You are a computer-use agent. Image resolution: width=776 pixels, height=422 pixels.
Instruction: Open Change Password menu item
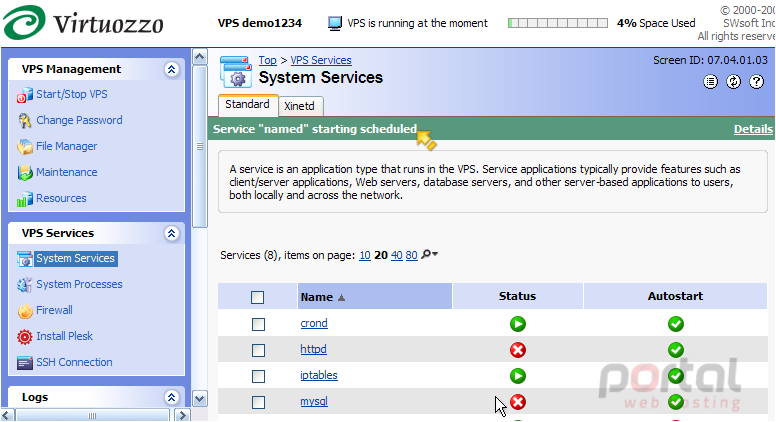[79, 120]
